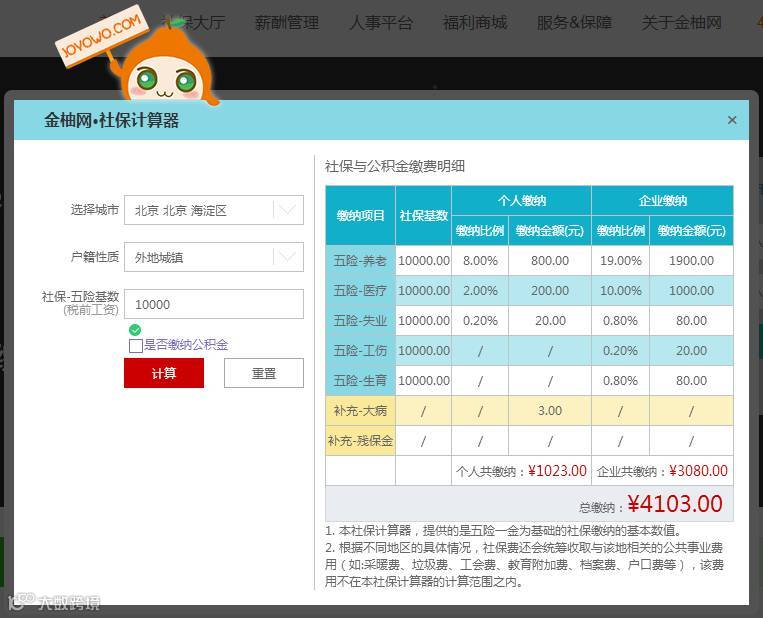Open the 社保大厅 menu item

click(x=193, y=23)
